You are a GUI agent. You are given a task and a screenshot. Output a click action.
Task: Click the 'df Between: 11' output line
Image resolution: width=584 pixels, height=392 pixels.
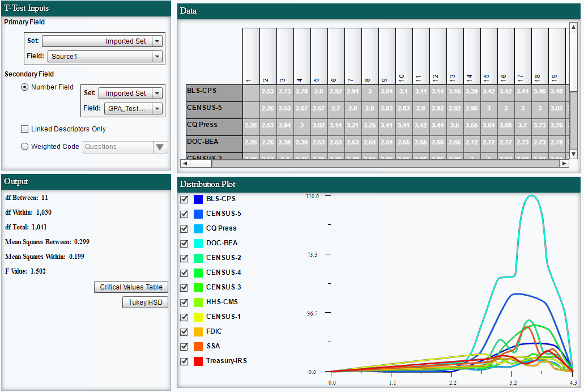point(27,198)
